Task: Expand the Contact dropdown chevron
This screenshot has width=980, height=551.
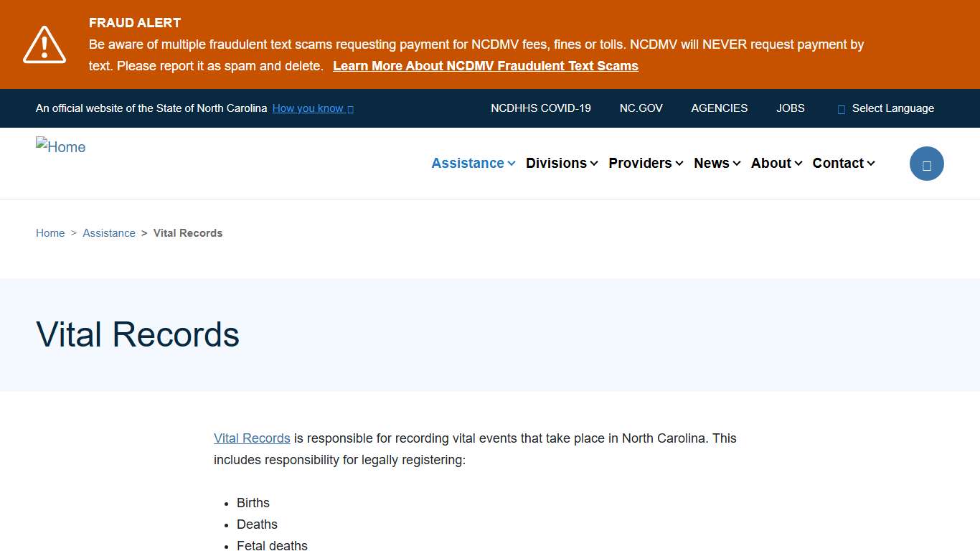Action: 870,164
